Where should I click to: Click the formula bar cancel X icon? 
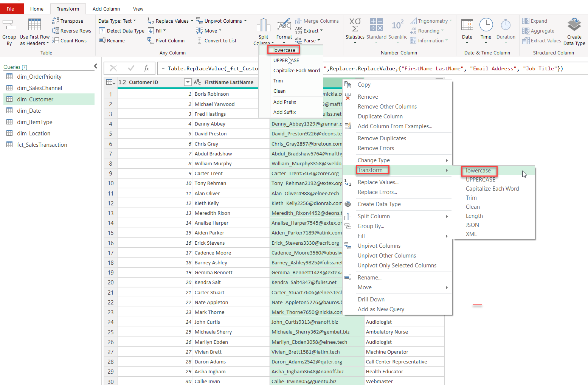click(113, 68)
